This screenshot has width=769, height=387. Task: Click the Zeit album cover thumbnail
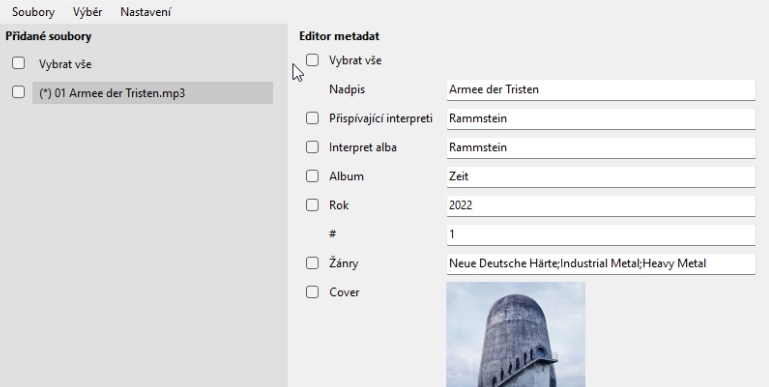(515, 335)
